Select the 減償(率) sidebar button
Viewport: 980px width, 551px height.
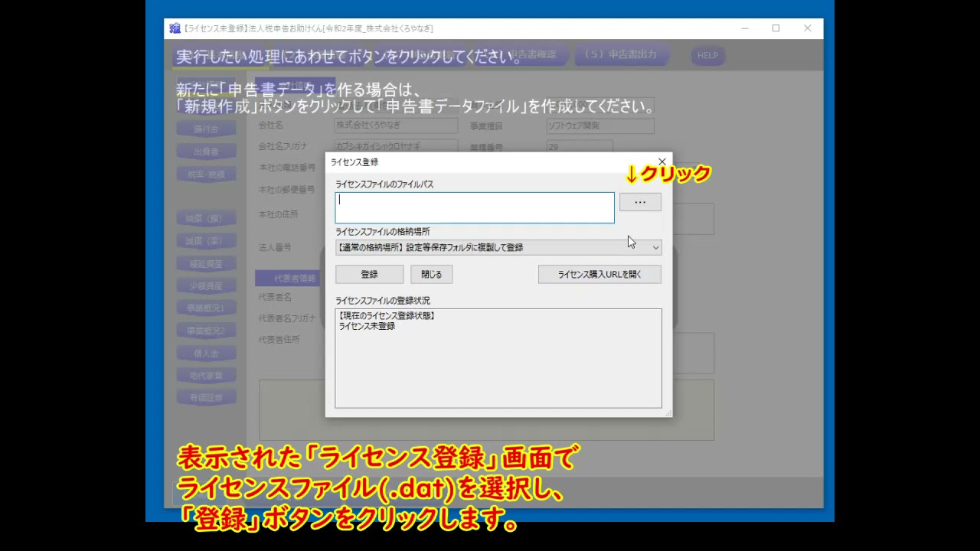206,241
